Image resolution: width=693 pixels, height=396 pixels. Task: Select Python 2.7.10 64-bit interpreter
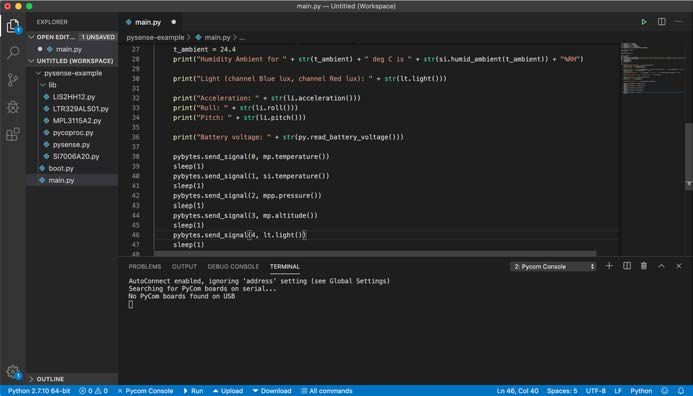pos(39,391)
